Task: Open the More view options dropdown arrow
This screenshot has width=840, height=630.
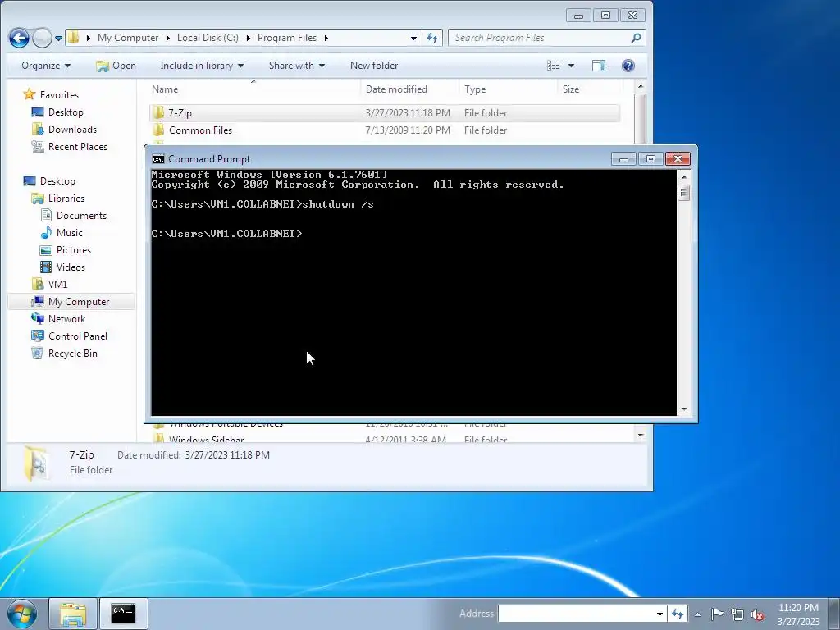Action: click(x=571, y=66)
